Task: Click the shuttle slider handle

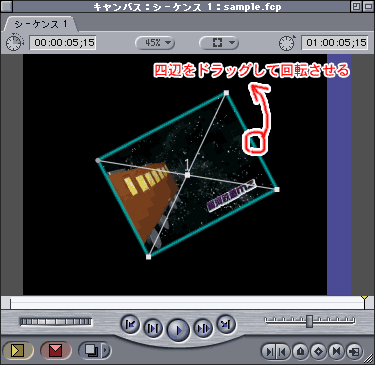Action: click(x=310, y=321)
